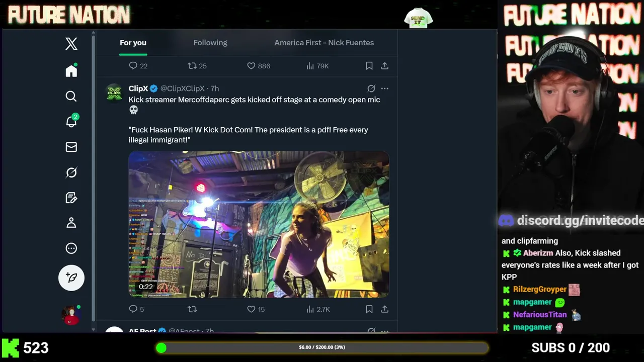
Task: Repost the ClipX post
Action: tap(192, 309)
